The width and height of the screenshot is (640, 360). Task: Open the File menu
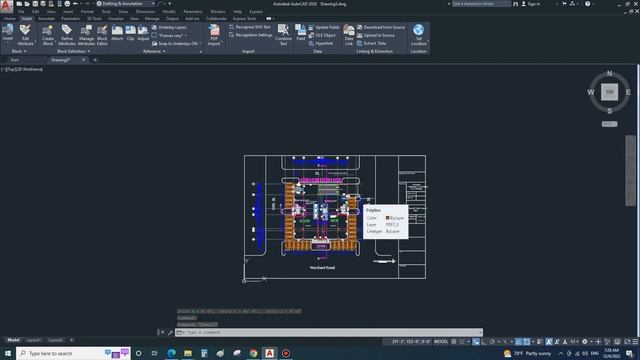[21, 12]
